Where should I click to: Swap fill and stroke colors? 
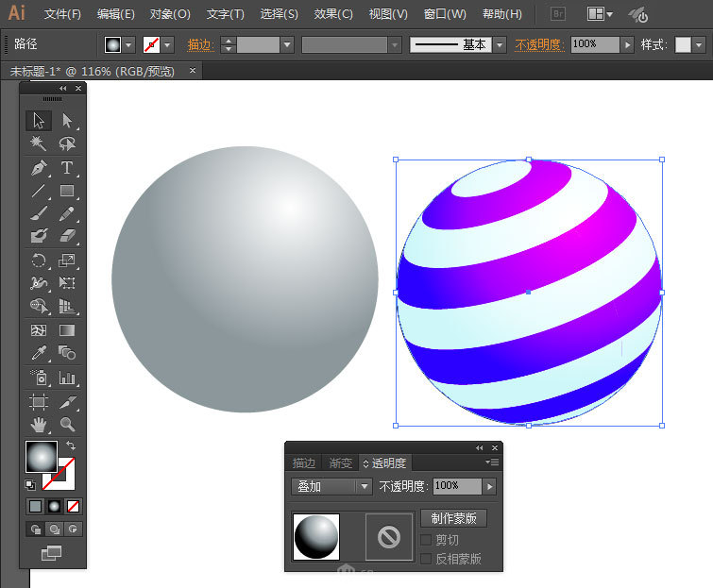[x=71, y=445]
